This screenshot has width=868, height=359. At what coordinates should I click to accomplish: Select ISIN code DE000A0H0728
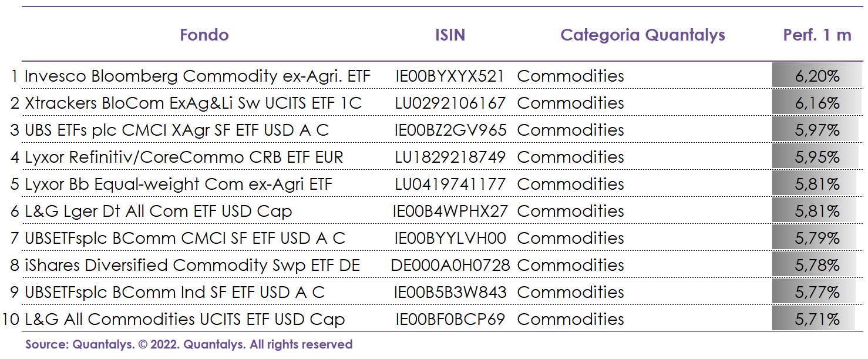click(450, 265)
